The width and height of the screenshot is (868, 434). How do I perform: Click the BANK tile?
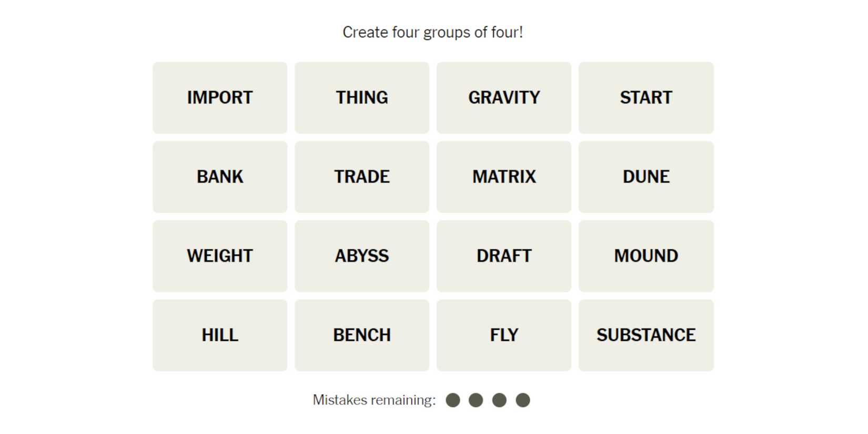click(x=220, y=177)
